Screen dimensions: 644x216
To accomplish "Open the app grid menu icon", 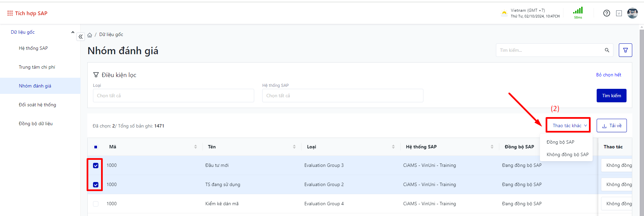I will point(10,13).
